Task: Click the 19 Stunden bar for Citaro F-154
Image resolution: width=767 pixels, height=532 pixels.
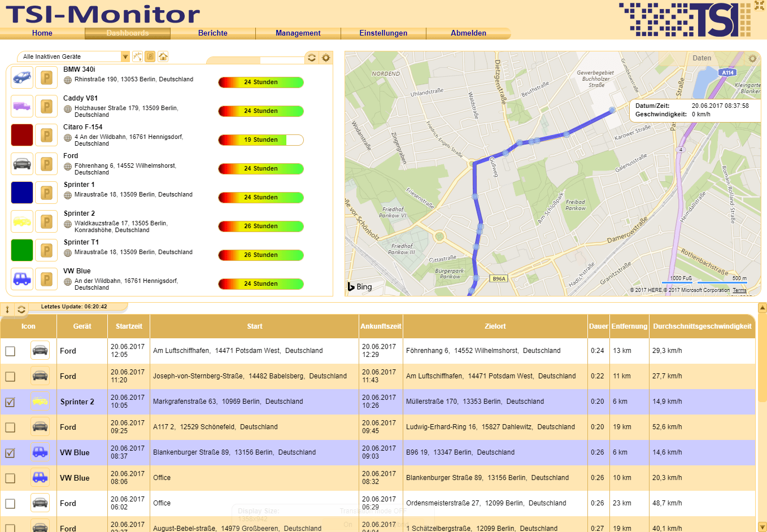Action: (x=261, y=140)
